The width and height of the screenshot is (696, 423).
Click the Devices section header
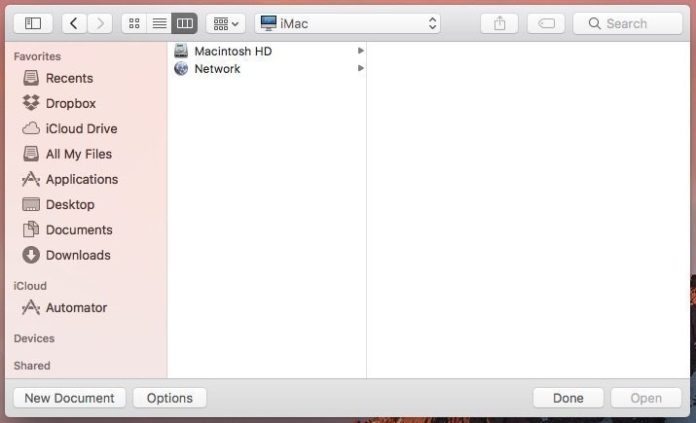tap(34, 338)
